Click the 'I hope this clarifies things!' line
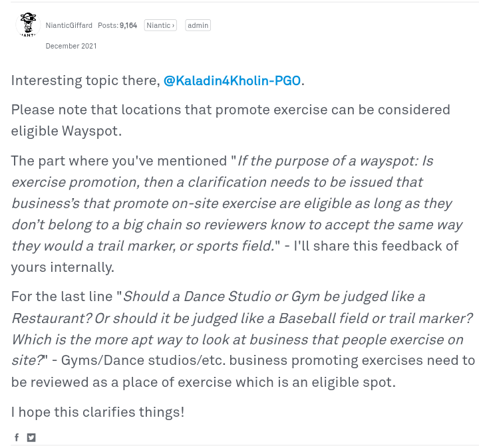 pyautogui.click(x=98, y=412)
